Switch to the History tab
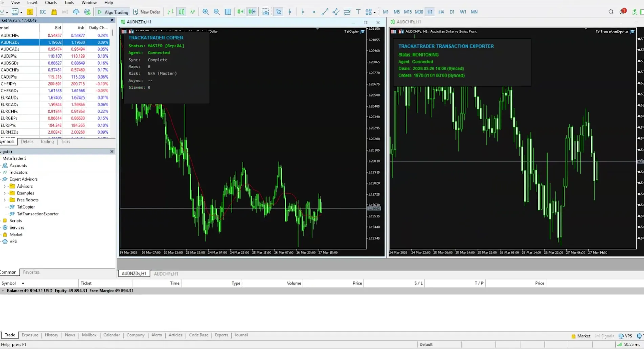The image size is (644, 349). (51, 335)
